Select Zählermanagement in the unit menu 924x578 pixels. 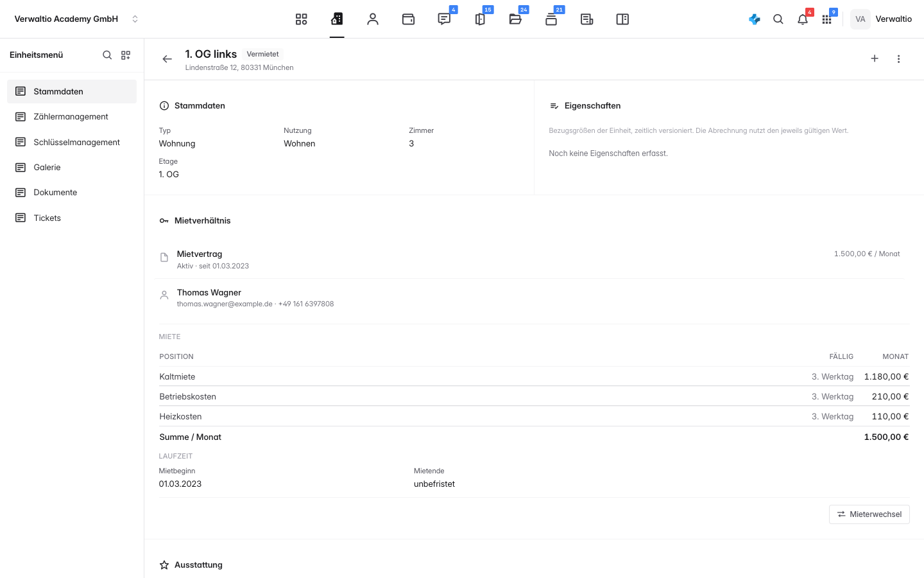tap(72, 117)
